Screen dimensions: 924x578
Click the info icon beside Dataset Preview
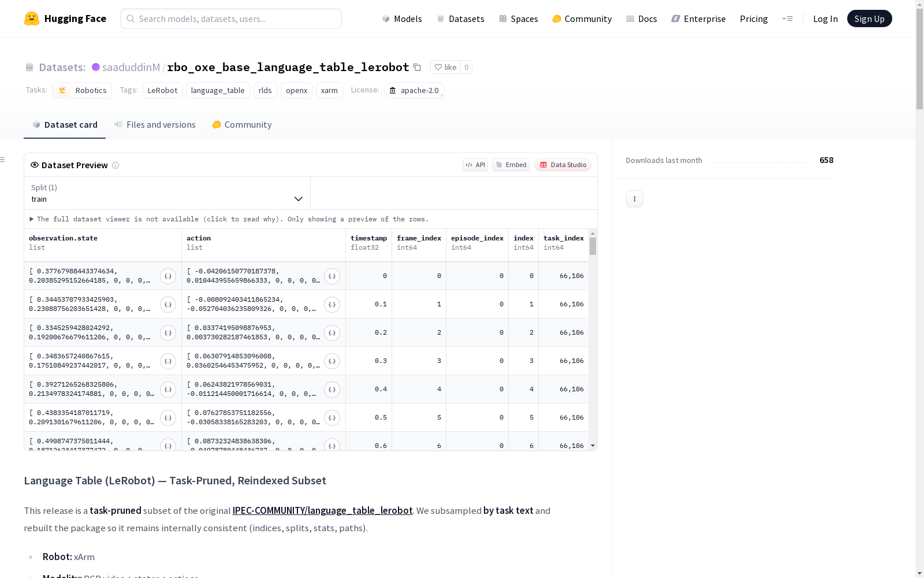[115, 165]
